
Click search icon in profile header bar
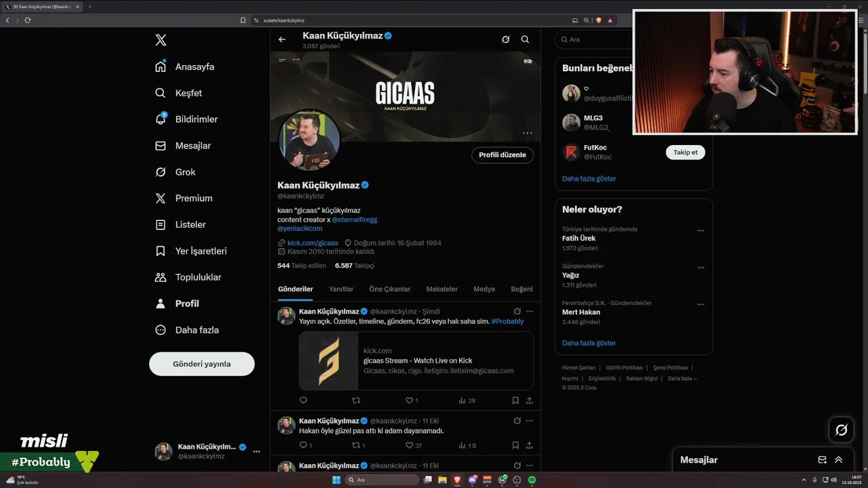[x=525, y=39]
